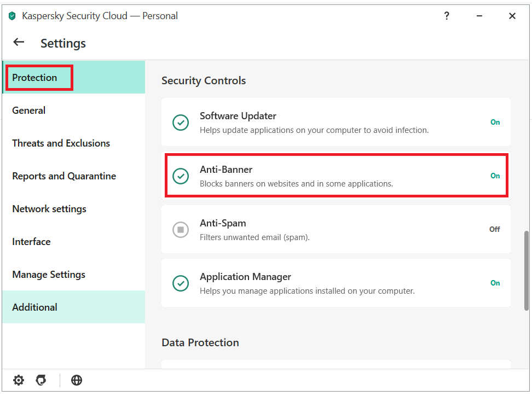Close the Kaspersky Security Cloud window
This screenshot has height=396, width=532.
[512, 16]
